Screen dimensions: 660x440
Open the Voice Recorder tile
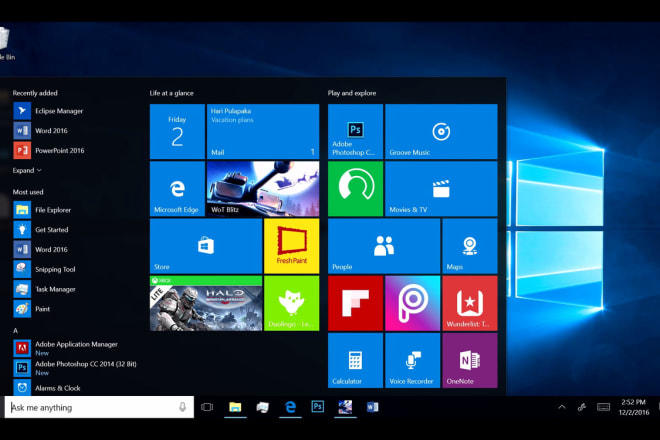pyautogui.click(x=412, y=360)
